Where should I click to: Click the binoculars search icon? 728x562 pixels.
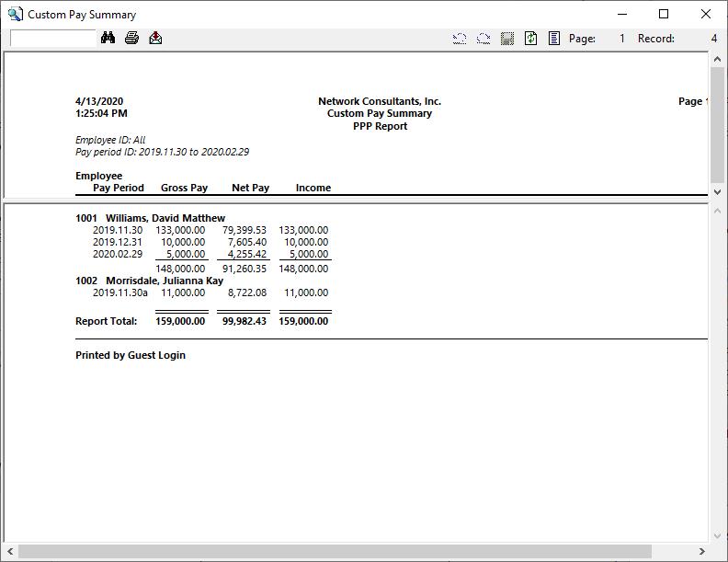pos(108,38)
